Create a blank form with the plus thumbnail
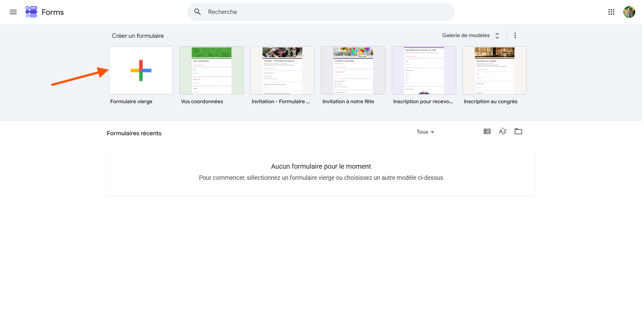The image size is (644, 312). [141, 70]
